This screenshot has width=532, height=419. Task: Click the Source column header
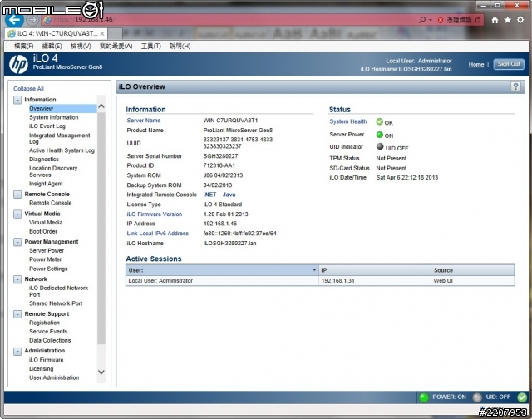(x=473, y=270)
